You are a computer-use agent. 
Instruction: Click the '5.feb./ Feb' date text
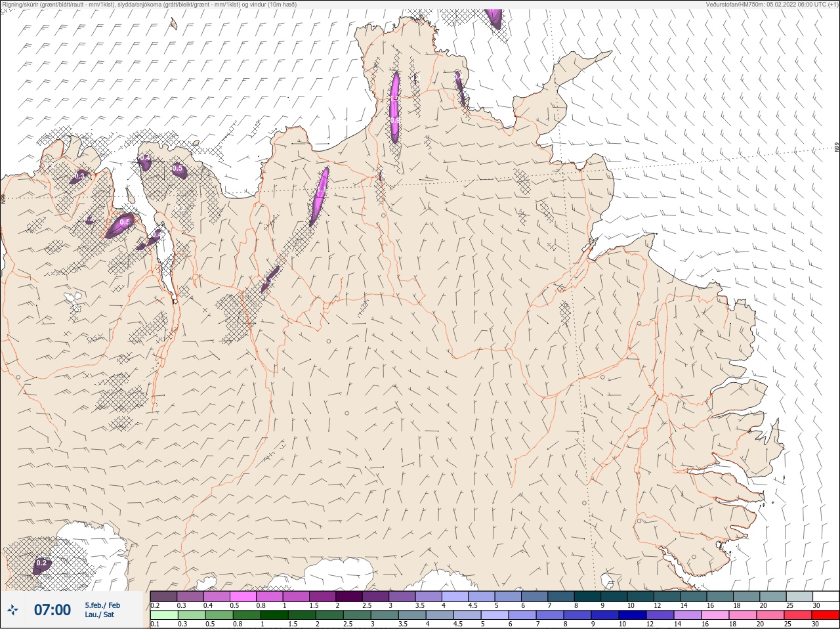tap(102, 605)
